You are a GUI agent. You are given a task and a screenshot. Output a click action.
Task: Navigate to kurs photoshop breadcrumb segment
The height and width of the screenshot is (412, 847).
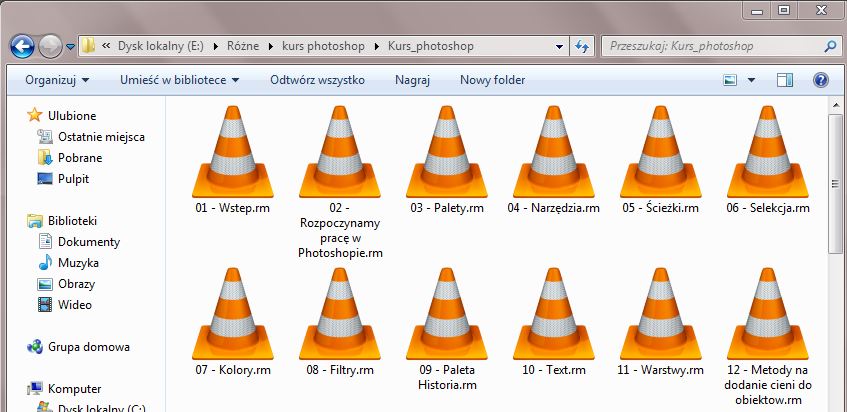(x=323, y=46)
